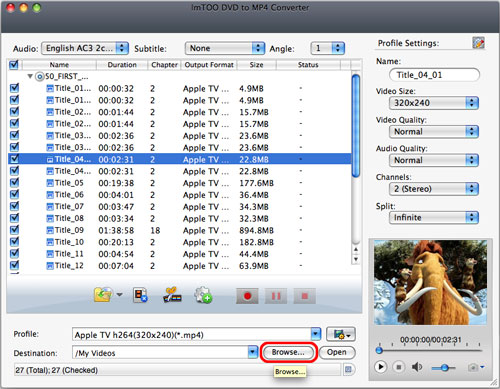Sort by the Chapter column header

164,65
